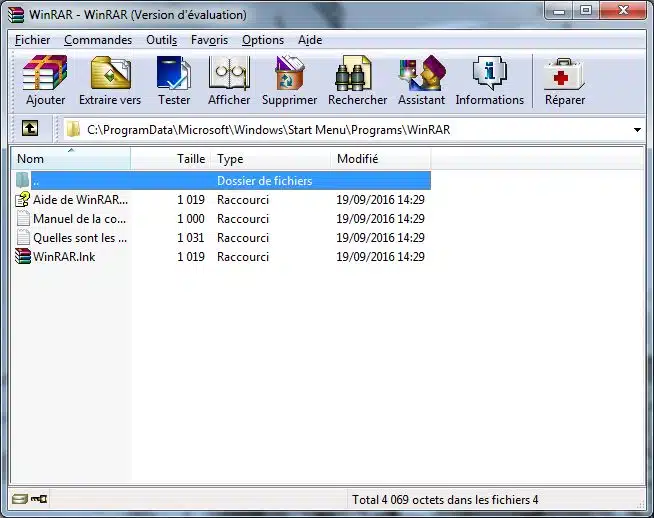This screenshot has height=518, width=654.
Task: Select the 'Aide de WinRAR...' file name
Action: click(x=80, y=200)
